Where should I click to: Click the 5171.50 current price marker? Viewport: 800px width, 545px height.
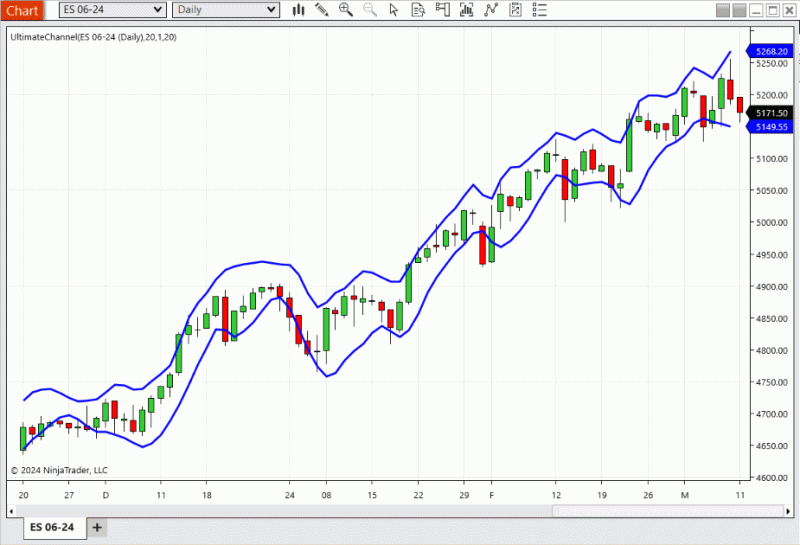pyautogui.click(x=770, y=113)
